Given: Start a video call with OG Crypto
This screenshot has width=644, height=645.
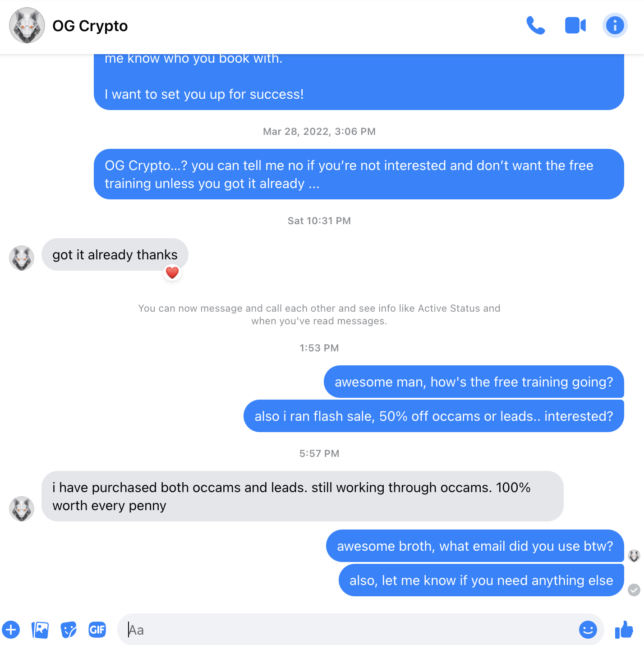Looking at the screenshot, I should click(x=575, y=26).
